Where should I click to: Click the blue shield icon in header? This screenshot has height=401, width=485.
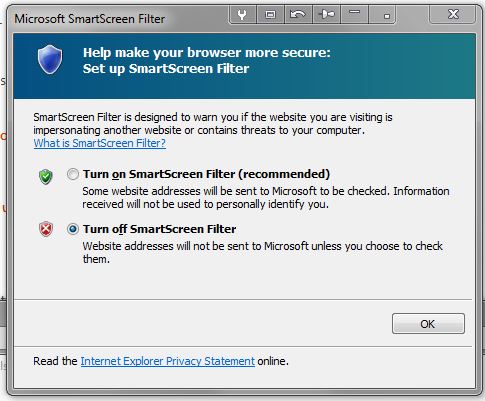(x=50, y=60)
